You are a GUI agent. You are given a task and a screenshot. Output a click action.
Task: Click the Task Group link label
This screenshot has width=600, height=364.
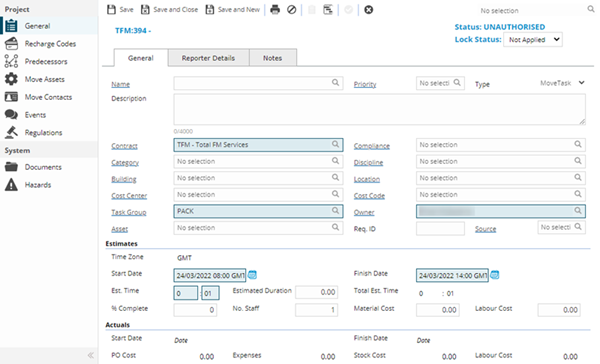(x=129, y=212)
